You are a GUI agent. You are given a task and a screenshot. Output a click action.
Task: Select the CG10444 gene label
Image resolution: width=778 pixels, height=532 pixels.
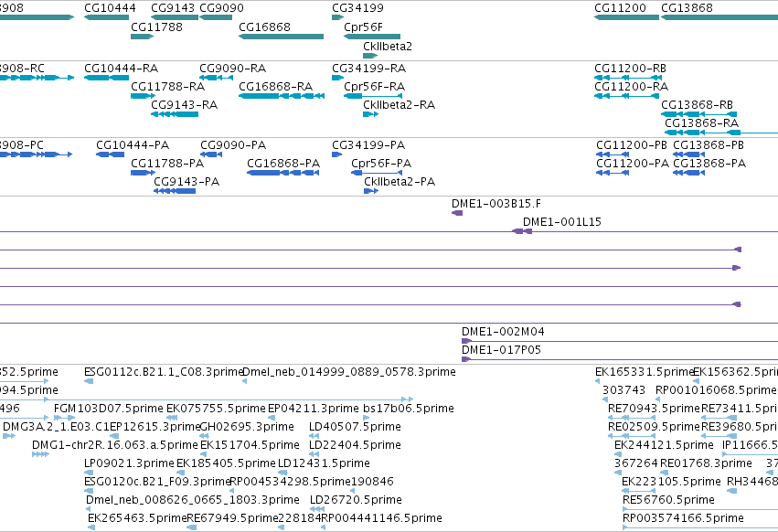click(110, 8)
